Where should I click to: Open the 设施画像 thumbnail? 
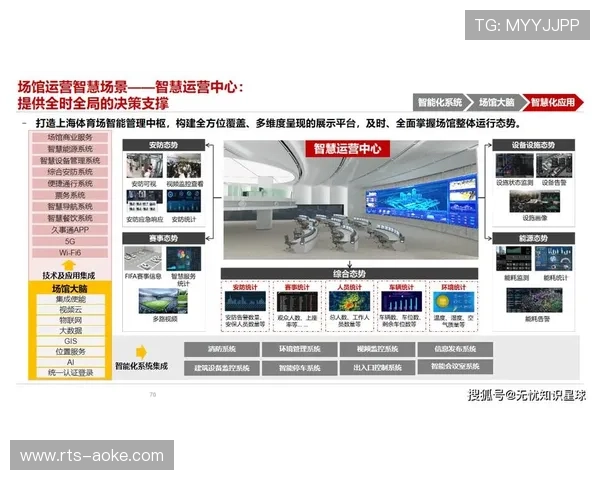click(x=535, y=201)
